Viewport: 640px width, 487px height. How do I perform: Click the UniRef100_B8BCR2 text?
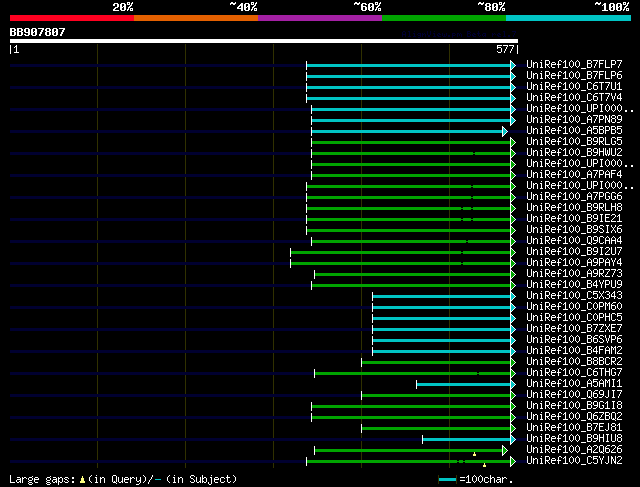point(574,362)
